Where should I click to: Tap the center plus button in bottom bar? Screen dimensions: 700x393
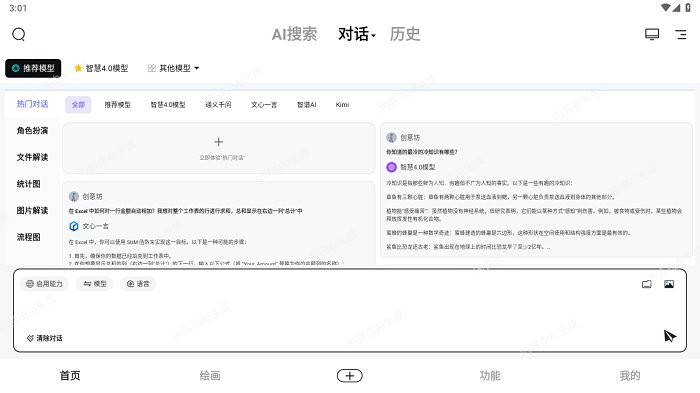tap(350, 376)
